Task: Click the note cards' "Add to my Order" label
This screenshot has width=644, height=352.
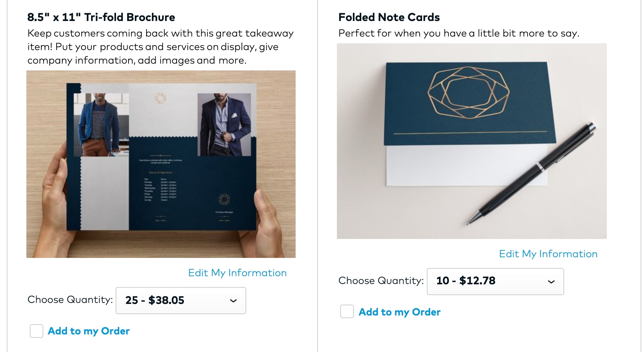Action: [x=399, y=312]
